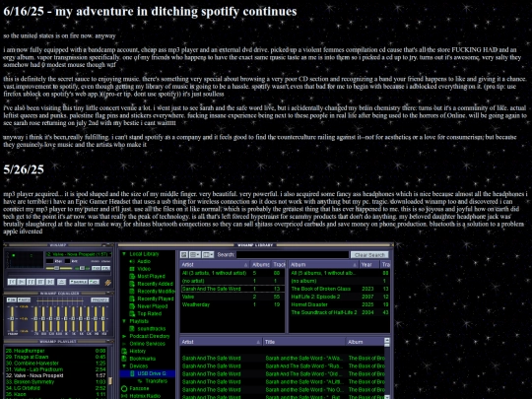
Task: Select 'The Soundtrack of Half-Life 2' album
Action: tap(339, 312)
